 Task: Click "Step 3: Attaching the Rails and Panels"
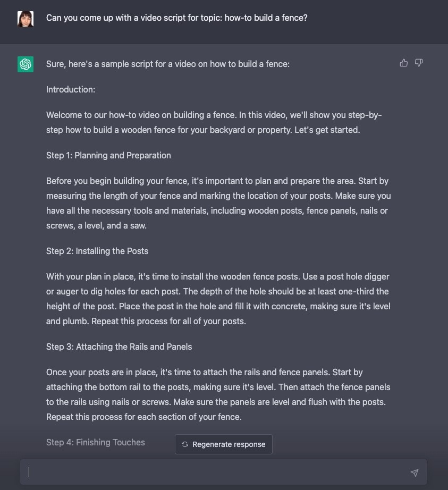(x=119, y=347)
